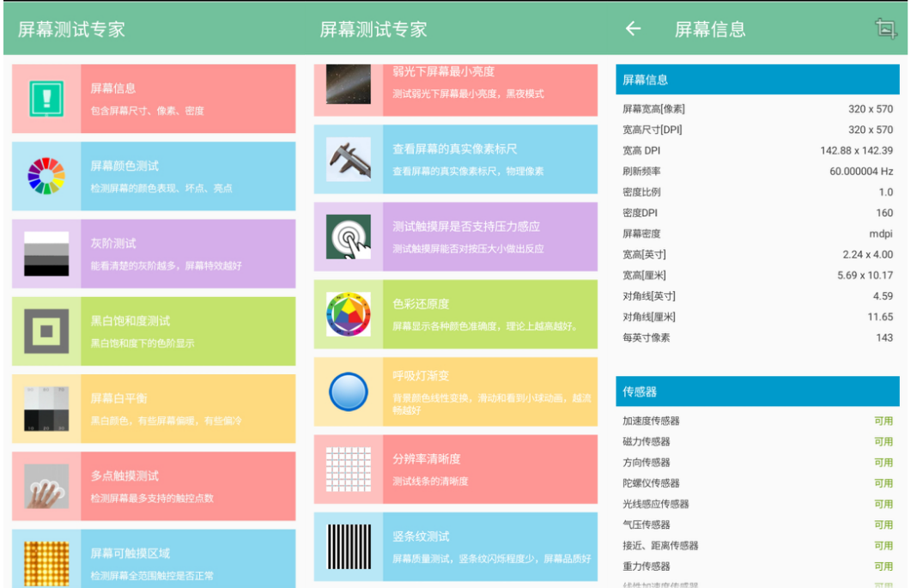Tap the color wheel icon for 屏幕颜色测试
This screenshot has height=588, width=911.
(46, 176)
